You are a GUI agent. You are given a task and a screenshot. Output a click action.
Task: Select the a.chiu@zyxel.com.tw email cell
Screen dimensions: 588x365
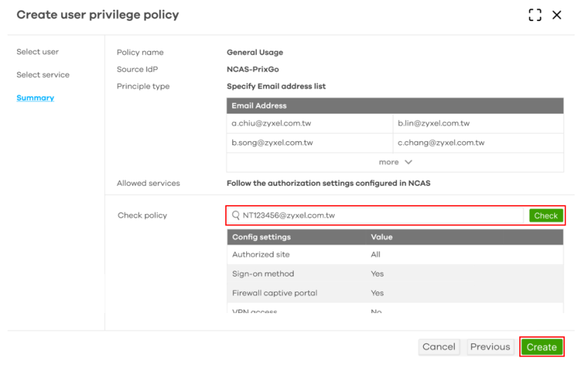click(309, 124)
